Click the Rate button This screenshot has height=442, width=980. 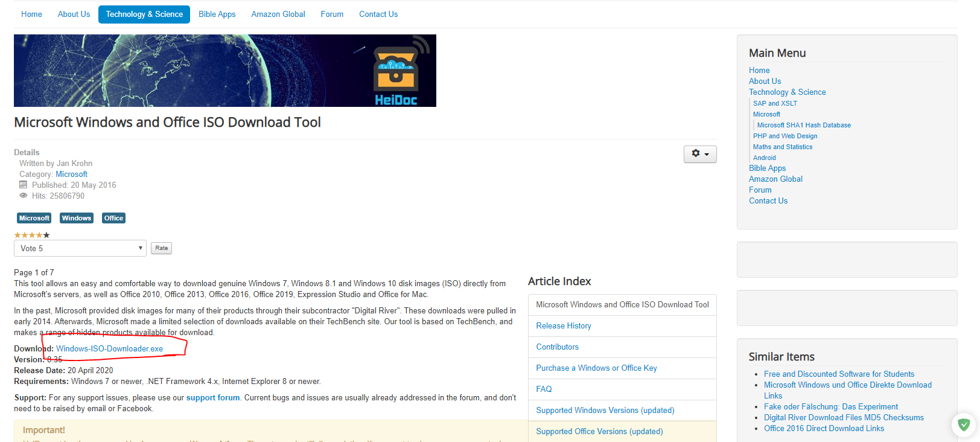tap(161, 248)
